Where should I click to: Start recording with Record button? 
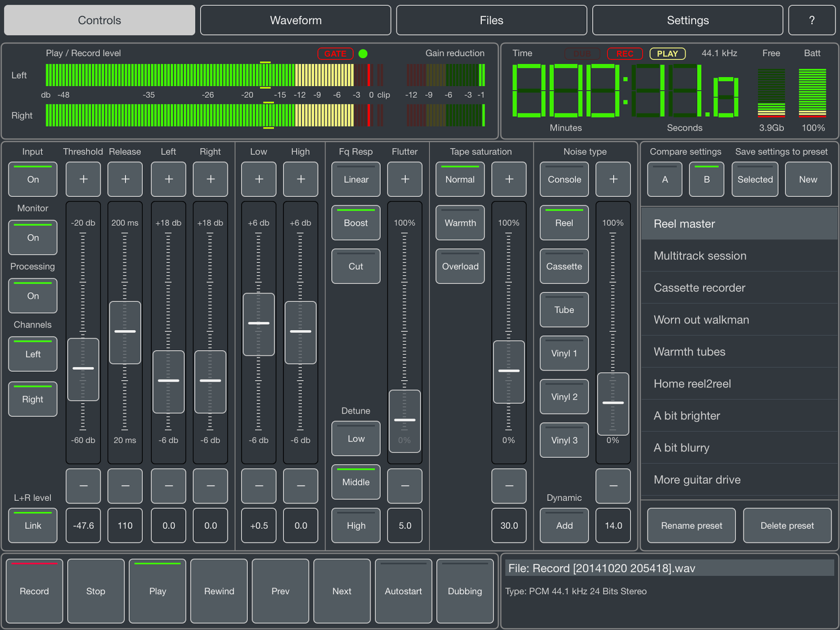34,591
